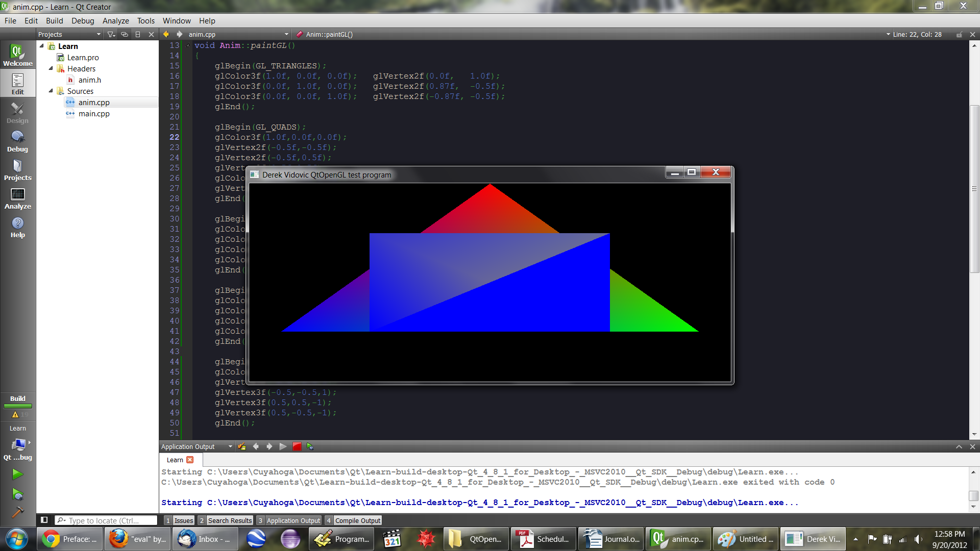Open main.cpp from project tree

pos(94,113)
